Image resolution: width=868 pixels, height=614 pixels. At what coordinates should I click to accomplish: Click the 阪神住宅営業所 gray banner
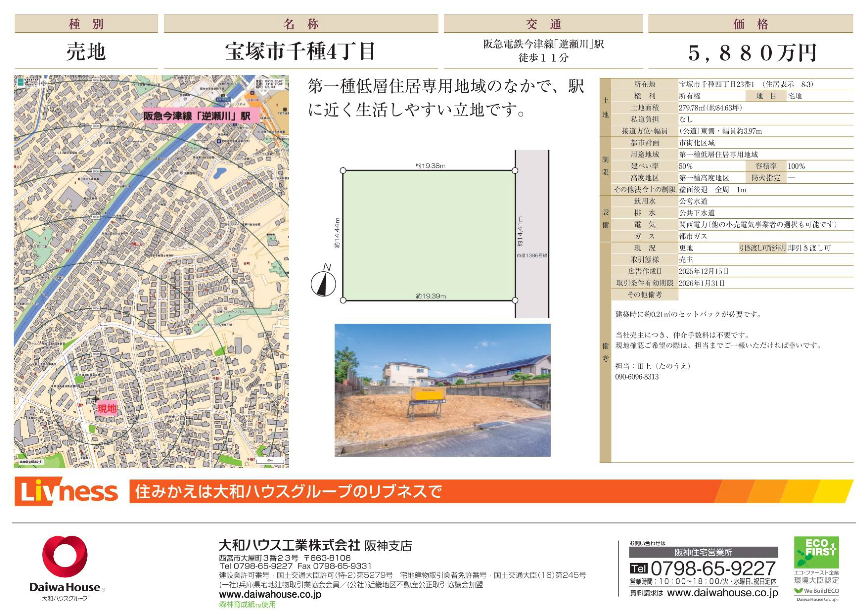click(703, 552)
